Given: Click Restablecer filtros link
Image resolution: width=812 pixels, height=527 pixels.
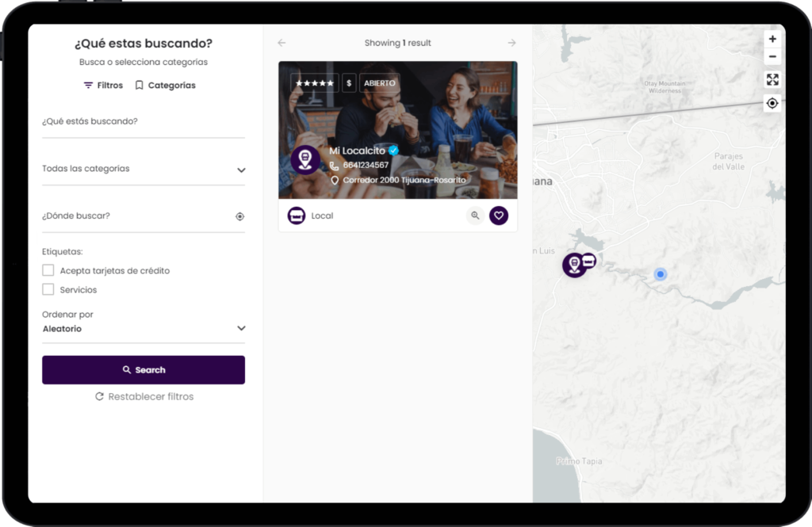Looking at the screenshot, I should click(x=144, y=396).
